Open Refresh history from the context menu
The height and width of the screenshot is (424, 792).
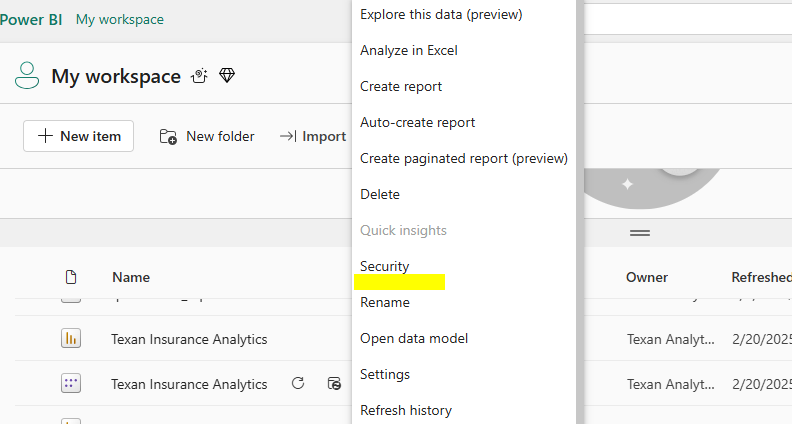(x=405, y=410)
